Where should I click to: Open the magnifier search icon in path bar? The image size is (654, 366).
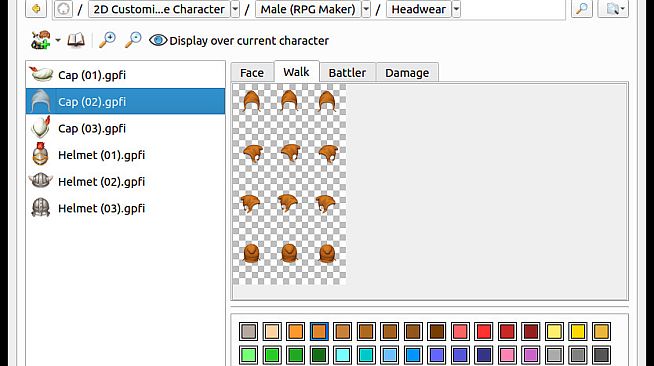coord(581,8)
